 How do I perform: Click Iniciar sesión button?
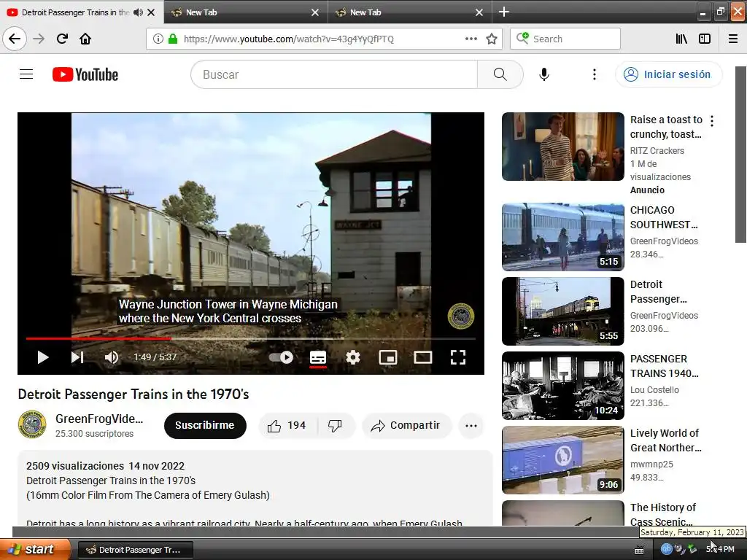pyautogui.click(x=668, y=75)
